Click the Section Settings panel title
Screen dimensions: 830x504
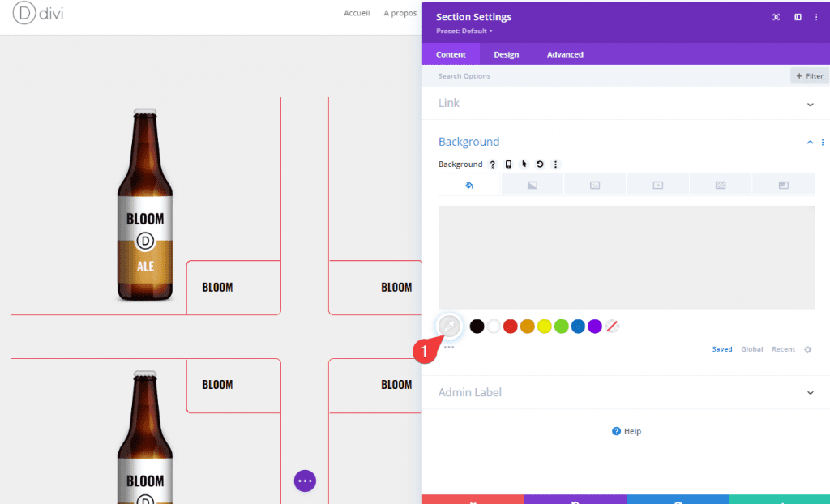(x=473, y=17)
